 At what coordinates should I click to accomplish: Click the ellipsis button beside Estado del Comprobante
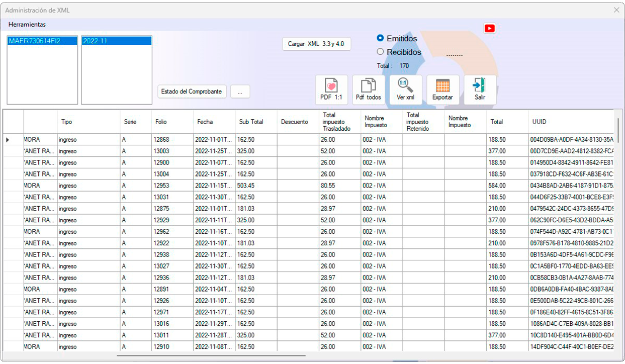[x=240, y=92]
